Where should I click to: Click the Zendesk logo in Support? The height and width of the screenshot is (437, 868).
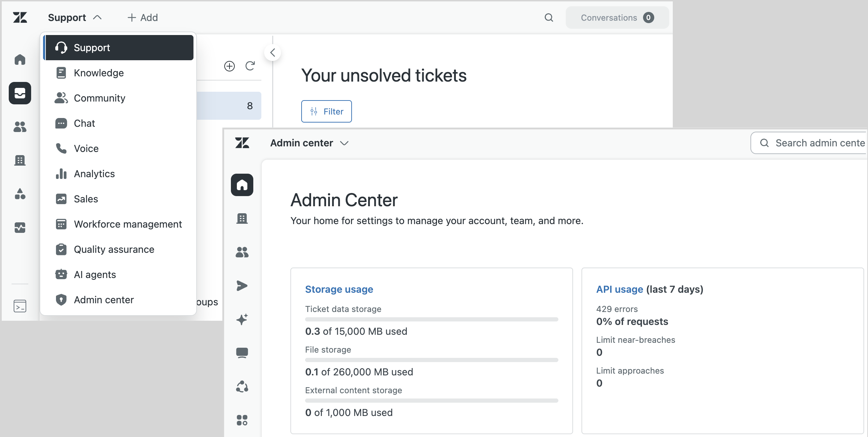tap(20, 18)
